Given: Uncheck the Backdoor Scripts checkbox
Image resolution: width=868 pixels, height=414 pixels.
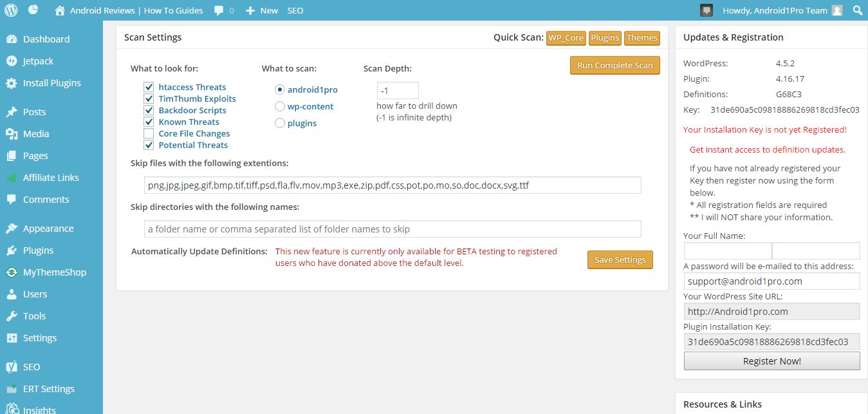Looking at the screenshot, I should click(149, 110).
